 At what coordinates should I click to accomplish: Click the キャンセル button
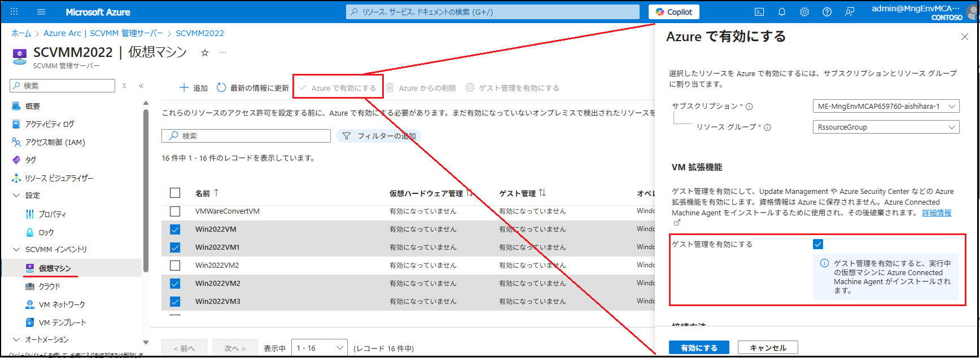pyautogui.click(x=767, y=348)
